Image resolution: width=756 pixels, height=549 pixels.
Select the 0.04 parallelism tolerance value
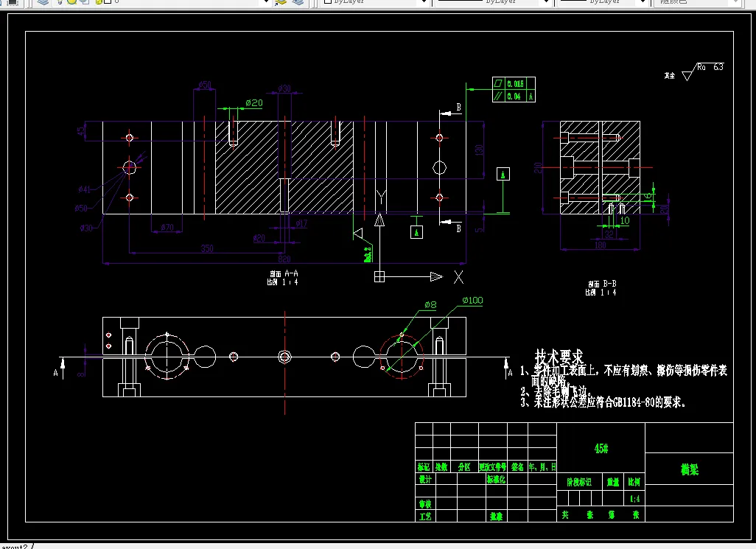(514, 96)
